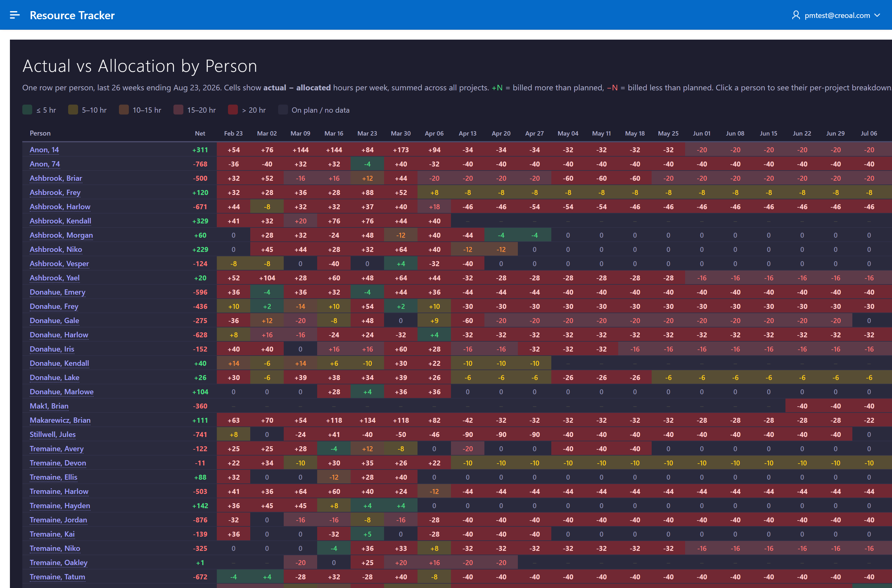Click +104 cell in Ashbrook, Yael row
The width and height of the screenshot is (892, 588).
[x=267, y=278]
